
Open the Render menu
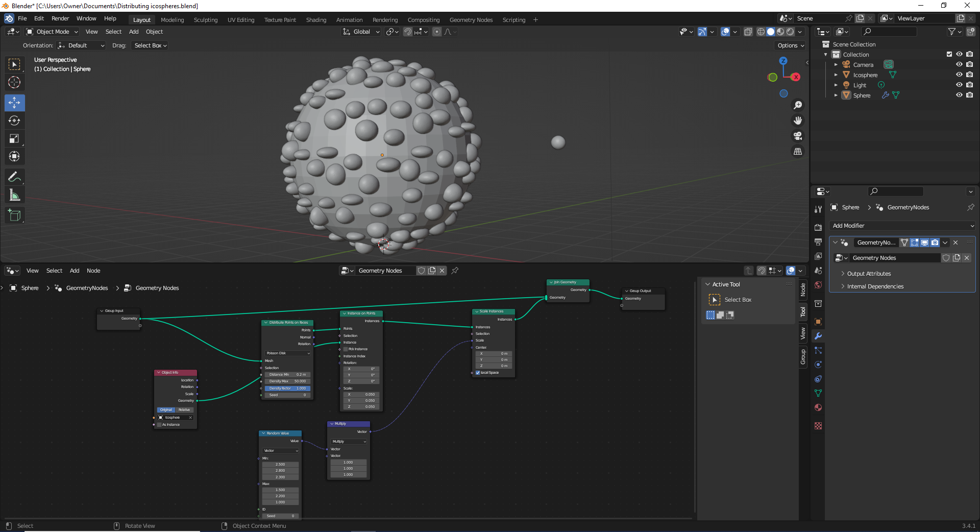tap(60, 18)
